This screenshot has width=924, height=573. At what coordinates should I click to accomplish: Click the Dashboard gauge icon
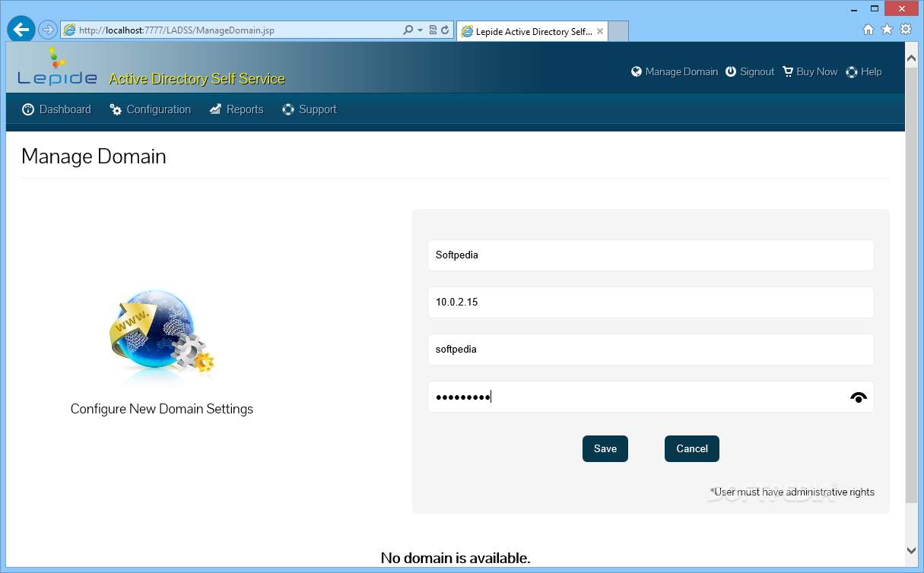coord(28,109)
